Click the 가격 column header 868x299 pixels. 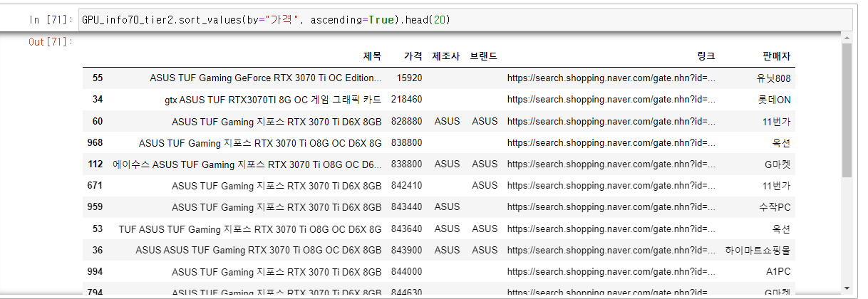point(413,56)
